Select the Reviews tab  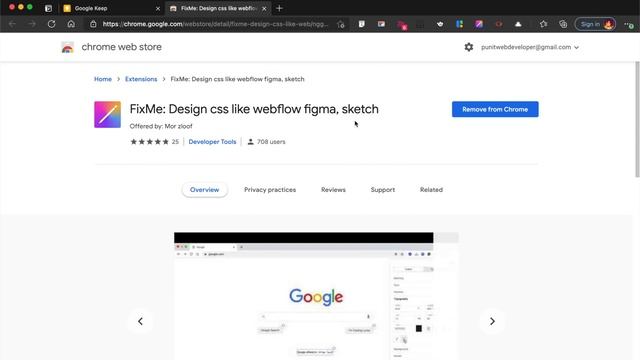333,190
